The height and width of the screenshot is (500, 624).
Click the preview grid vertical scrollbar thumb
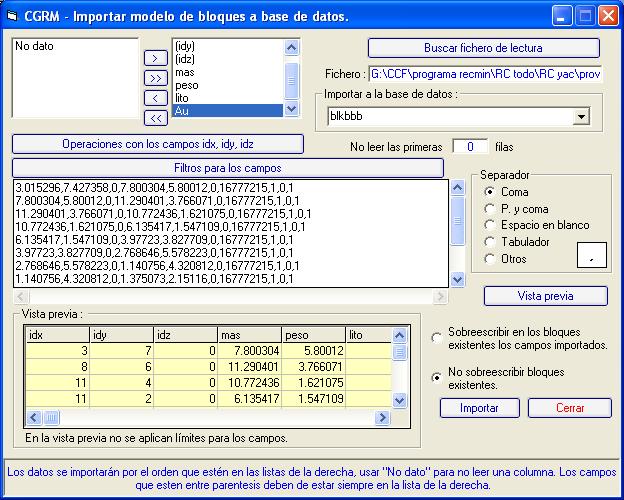pos(400,352)
